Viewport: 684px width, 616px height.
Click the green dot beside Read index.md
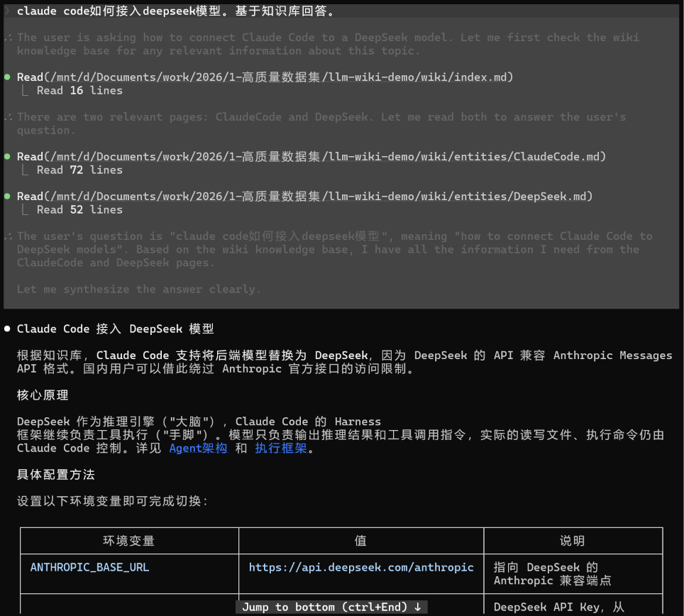click(7, 77)
